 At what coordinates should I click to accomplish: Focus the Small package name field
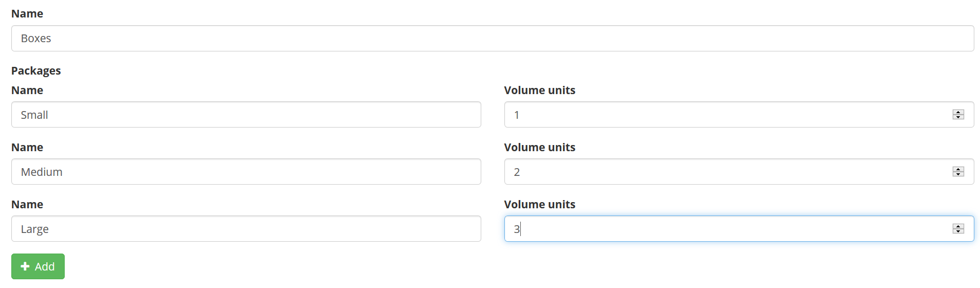coord(246,115)
